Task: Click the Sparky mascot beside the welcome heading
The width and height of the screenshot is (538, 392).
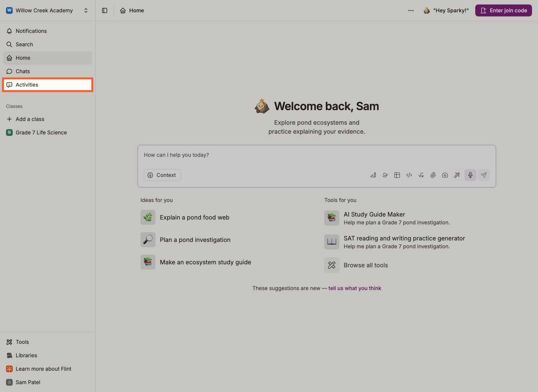Action: 262,106
